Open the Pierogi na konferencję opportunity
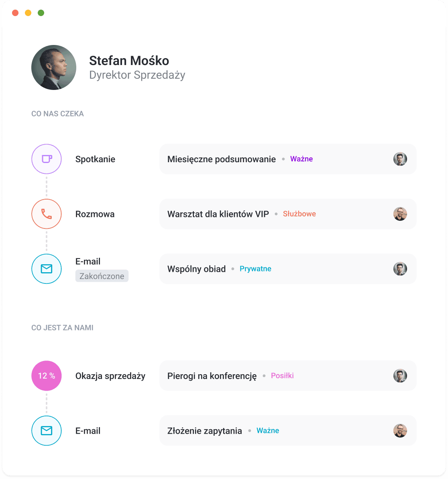This screenshot has width=448, height=479. 212,375
